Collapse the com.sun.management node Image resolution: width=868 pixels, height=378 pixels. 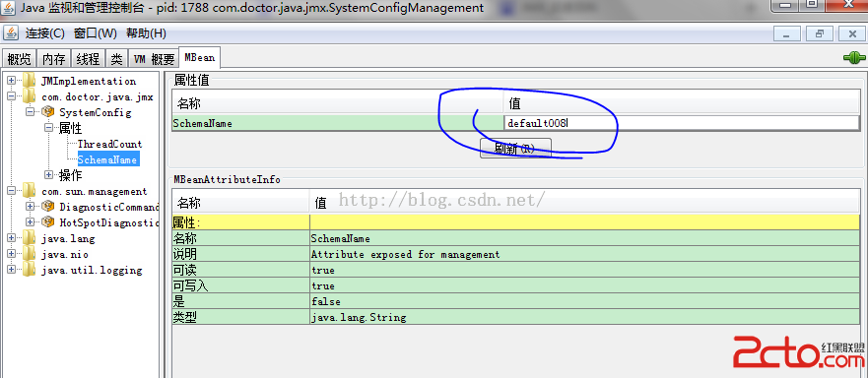pos(11,191)
